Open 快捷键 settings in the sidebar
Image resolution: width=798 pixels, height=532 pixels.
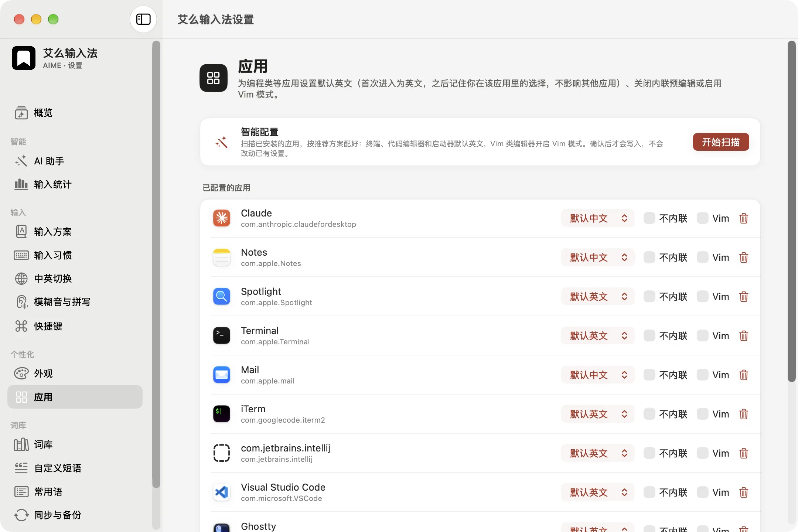pyautogui.click(x=75, y=326)
